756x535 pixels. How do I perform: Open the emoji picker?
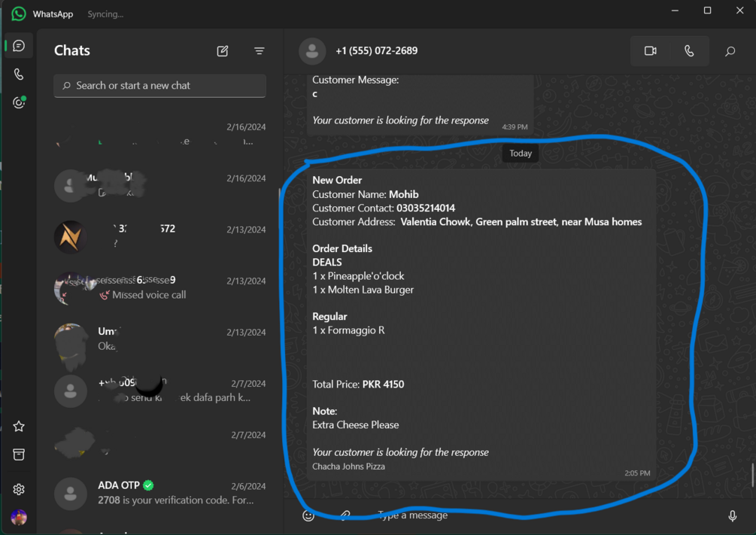coord(308,515)
